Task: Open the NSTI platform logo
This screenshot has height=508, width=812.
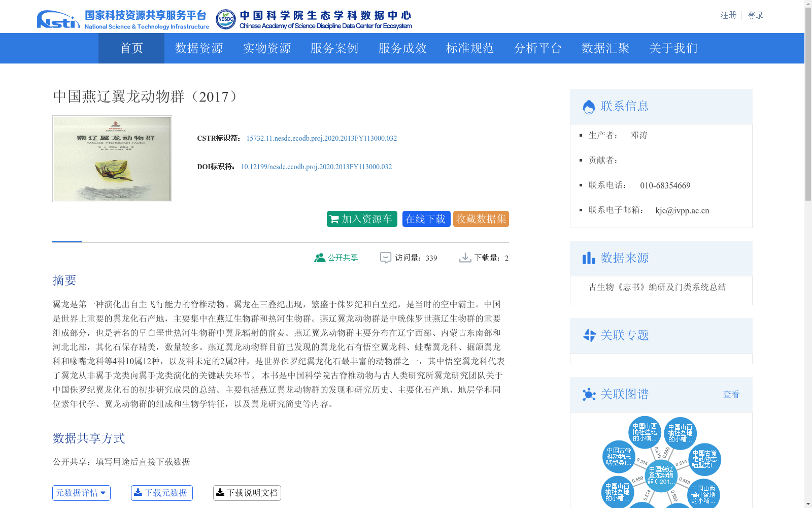Action: tap(123, 19)
